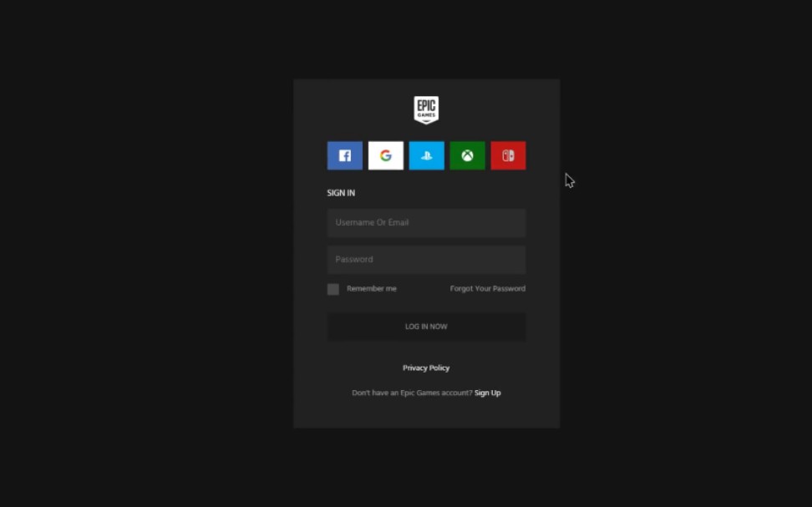812x507 pixels.
Task: Toggle Remember me for faster future logins
Action: coord(332,288)
